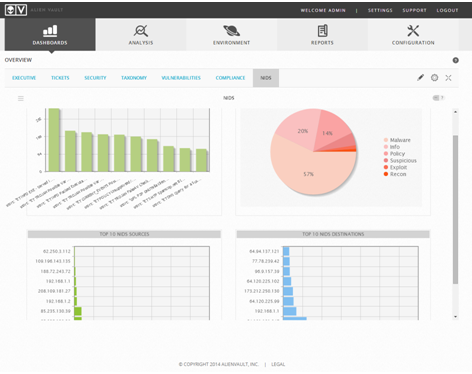
Task: Click the AlienVault logo icon
Action: click(16, 10)
